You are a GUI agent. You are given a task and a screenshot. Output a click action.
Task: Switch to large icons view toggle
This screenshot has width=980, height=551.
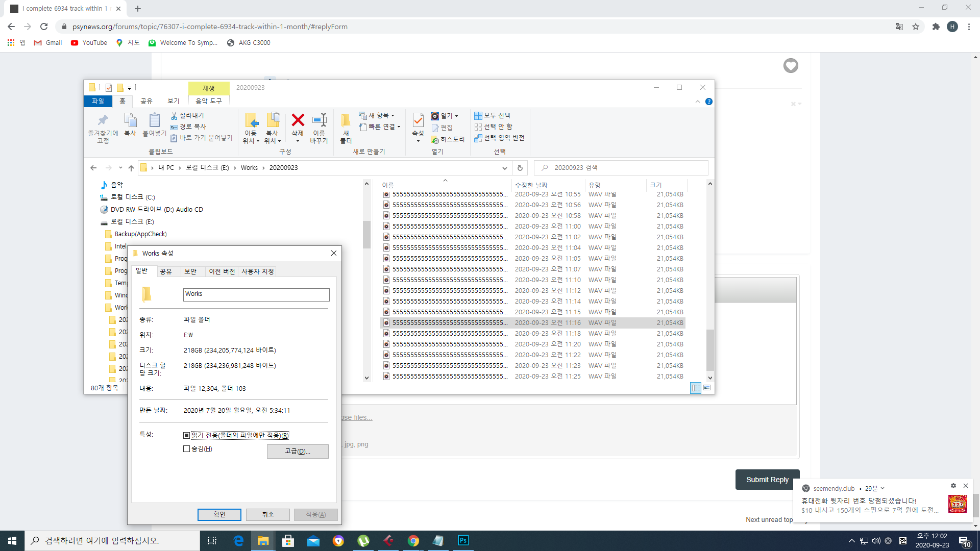707,388
